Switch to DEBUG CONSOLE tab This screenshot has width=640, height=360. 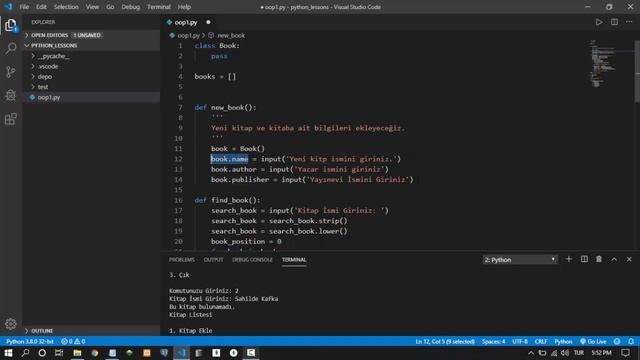pyautogui.click(x=252, y=260)
